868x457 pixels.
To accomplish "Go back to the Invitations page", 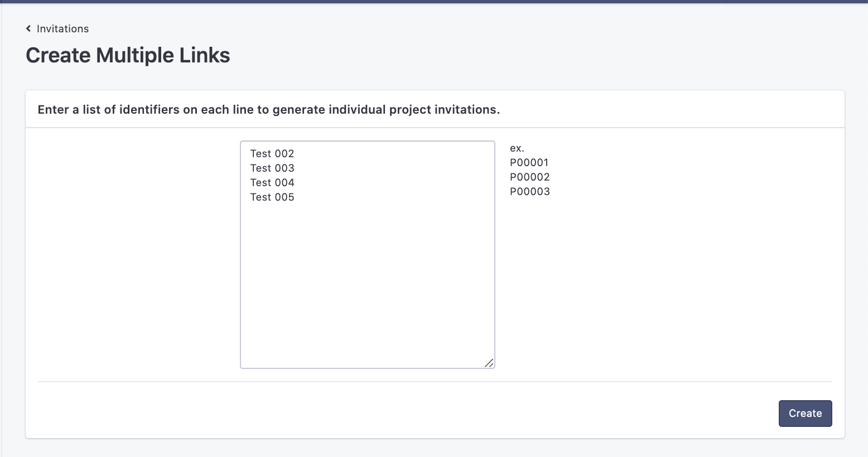I will coord(62,28).
